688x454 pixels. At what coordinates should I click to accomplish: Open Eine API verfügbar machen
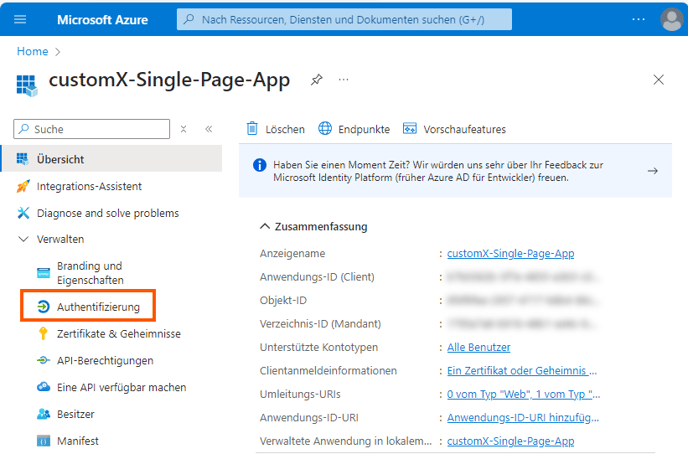122,387
